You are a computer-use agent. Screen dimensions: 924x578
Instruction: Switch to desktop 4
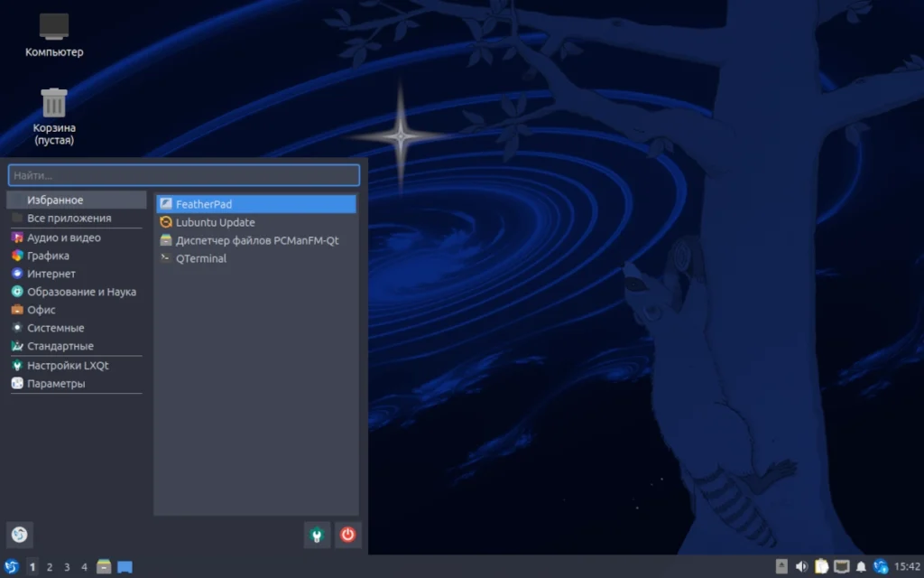click(x=84, y=567)
